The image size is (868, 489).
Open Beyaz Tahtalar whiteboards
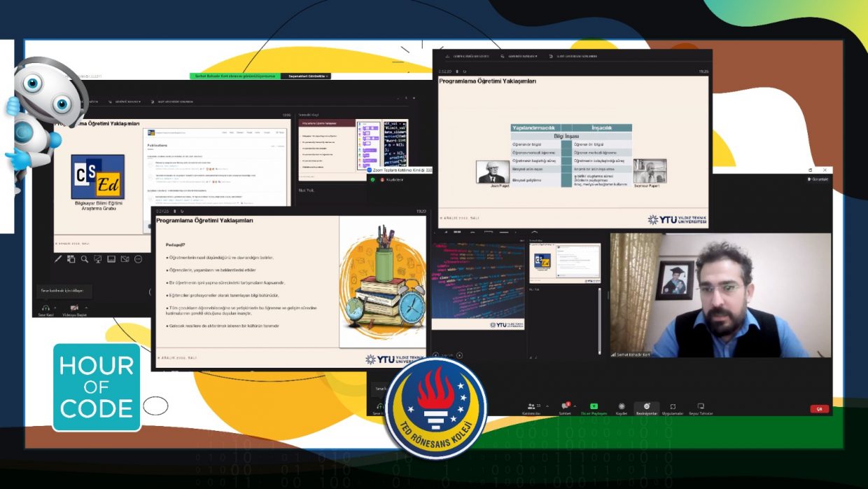[701, 408]
